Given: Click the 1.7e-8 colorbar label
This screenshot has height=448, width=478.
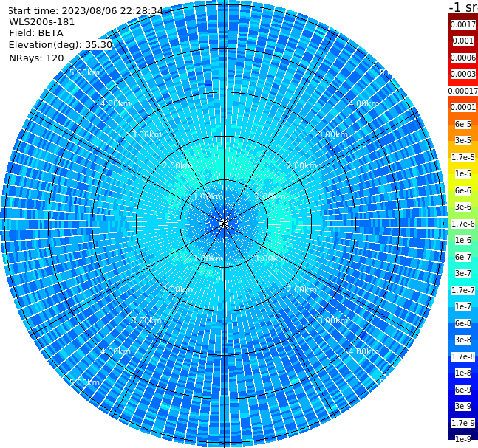Looking at the screenshot, I should pyautogui.click(x=463, y=356).
